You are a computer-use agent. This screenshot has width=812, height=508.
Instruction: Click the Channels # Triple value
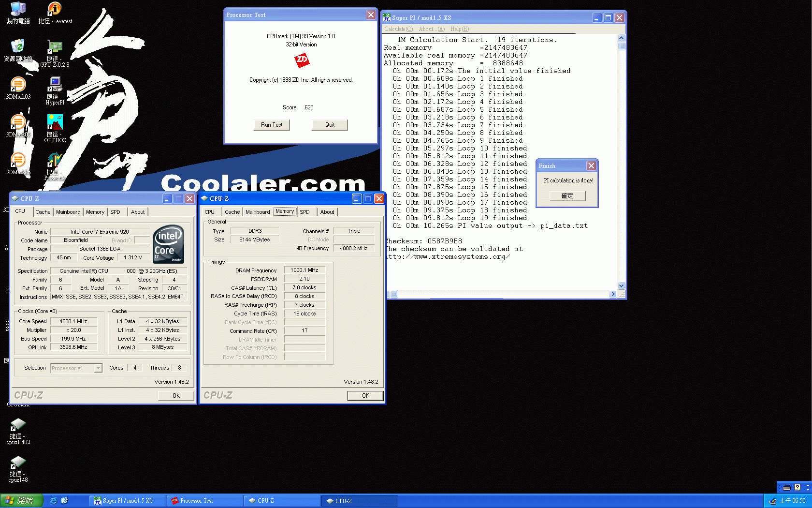tap(354, 231)
